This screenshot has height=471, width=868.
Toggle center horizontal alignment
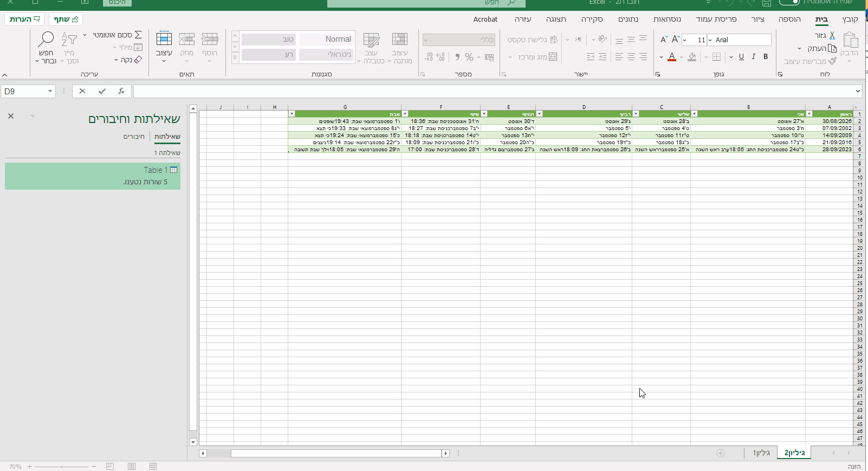[631, 57]
